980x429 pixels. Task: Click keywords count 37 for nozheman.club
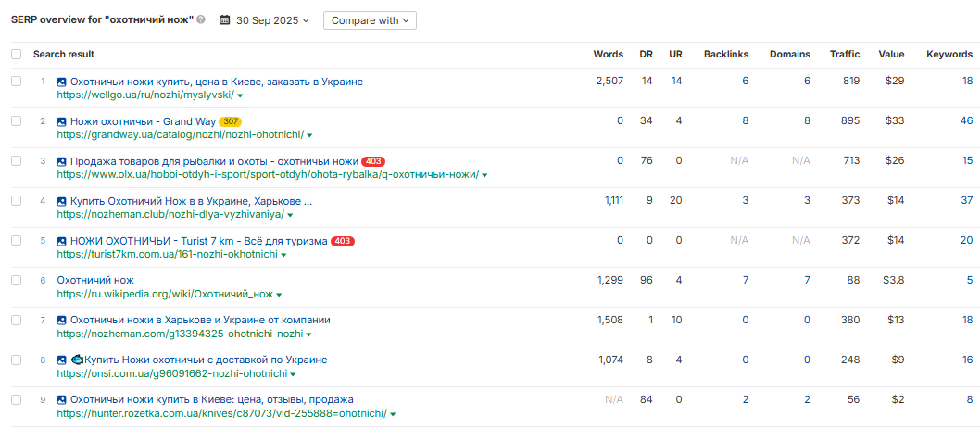click(x=967, y=200)
